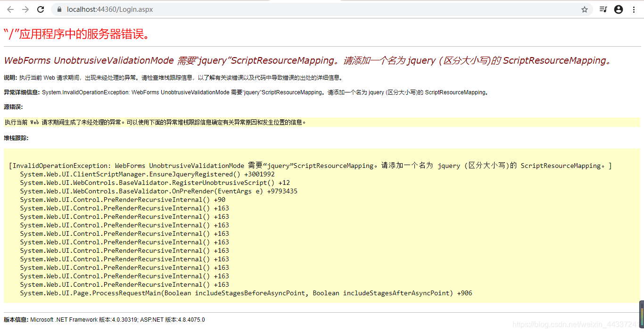Open the browser profile avatar
The width and height of the screenshot is (644, 333).
[618, 9]
